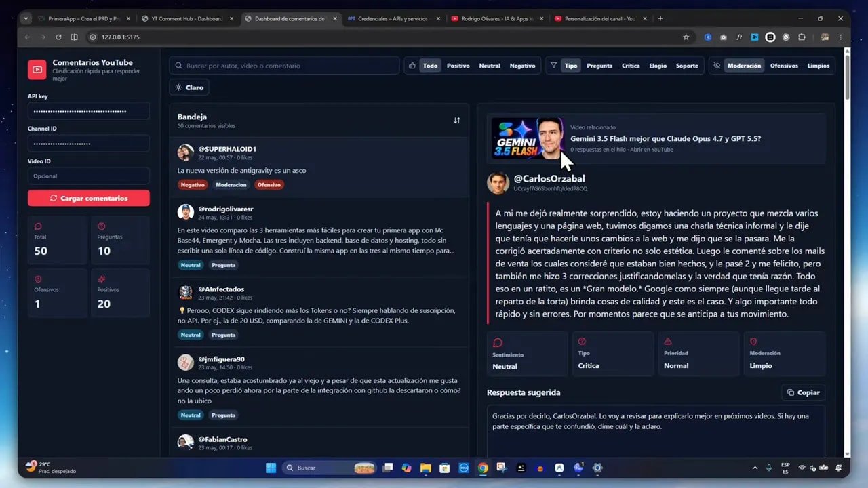Image resolution: width=868 pixels, height=488 pixels.
Task: Select the Tipo all-types filter
Action: tap(571, 66)
